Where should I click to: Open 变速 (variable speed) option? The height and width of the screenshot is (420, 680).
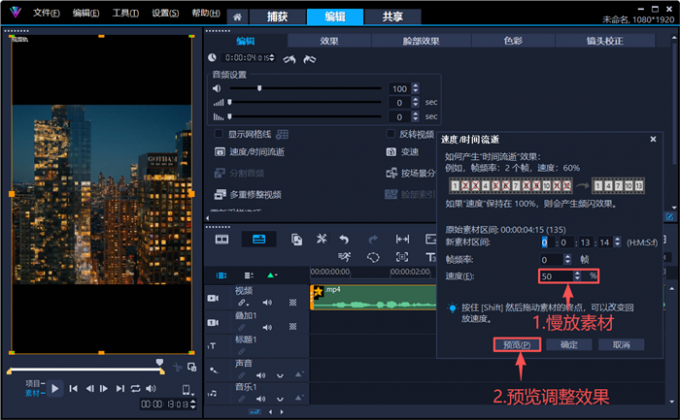pyautogui.click(x=402, y=151)
